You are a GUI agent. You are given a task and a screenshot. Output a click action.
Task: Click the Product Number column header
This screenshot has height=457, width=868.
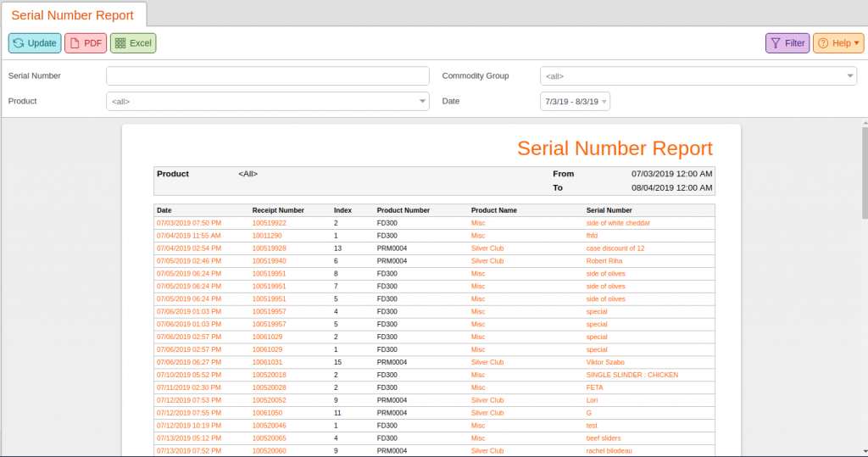pos(403,210)
